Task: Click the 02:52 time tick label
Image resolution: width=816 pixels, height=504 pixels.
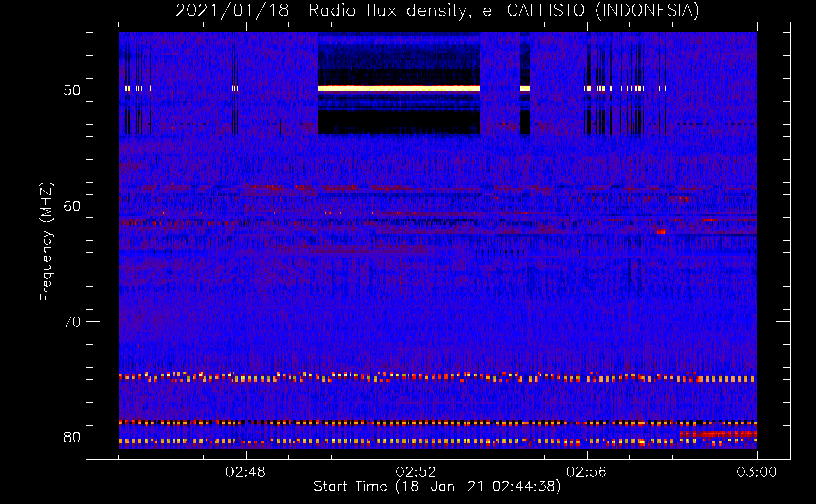Action: 416,472
